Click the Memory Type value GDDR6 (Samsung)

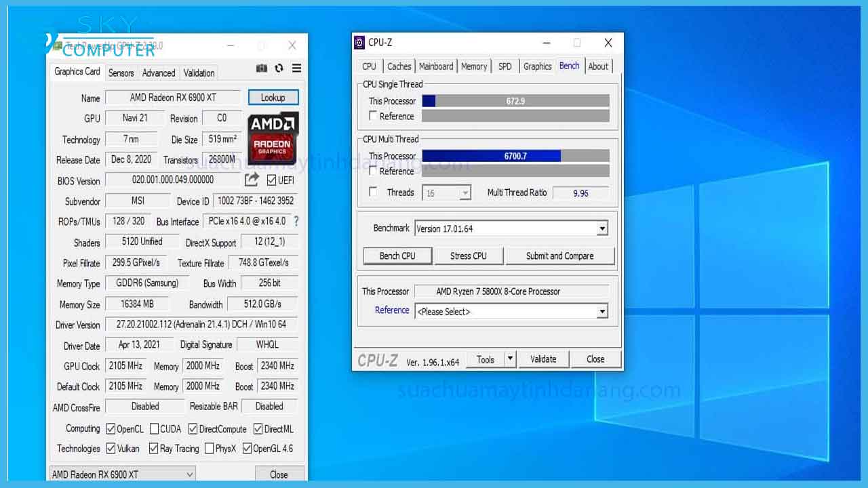(147, 283)
